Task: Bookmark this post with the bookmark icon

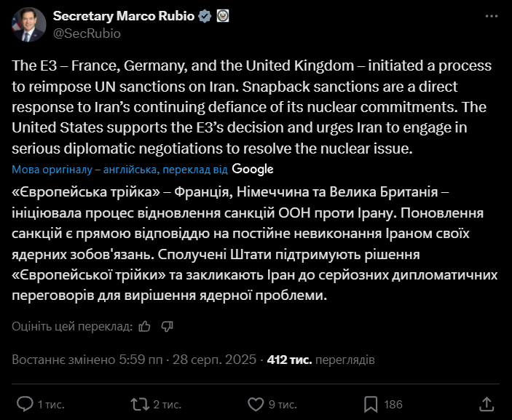Action: [x=370, y=403]
